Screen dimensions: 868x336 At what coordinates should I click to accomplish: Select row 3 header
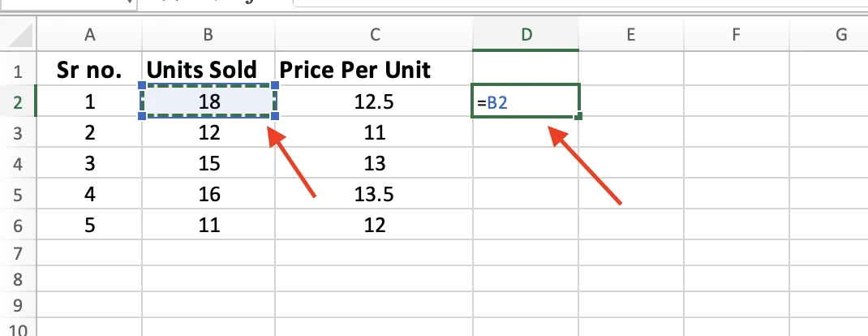click(x=18, y=132)
